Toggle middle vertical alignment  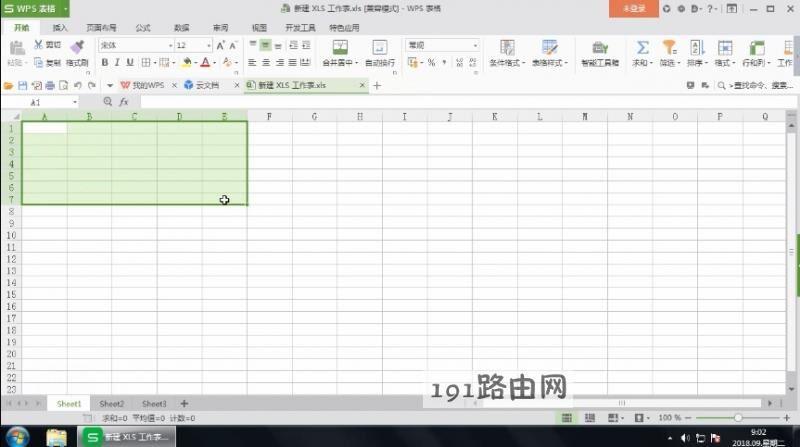coord(265,45)
